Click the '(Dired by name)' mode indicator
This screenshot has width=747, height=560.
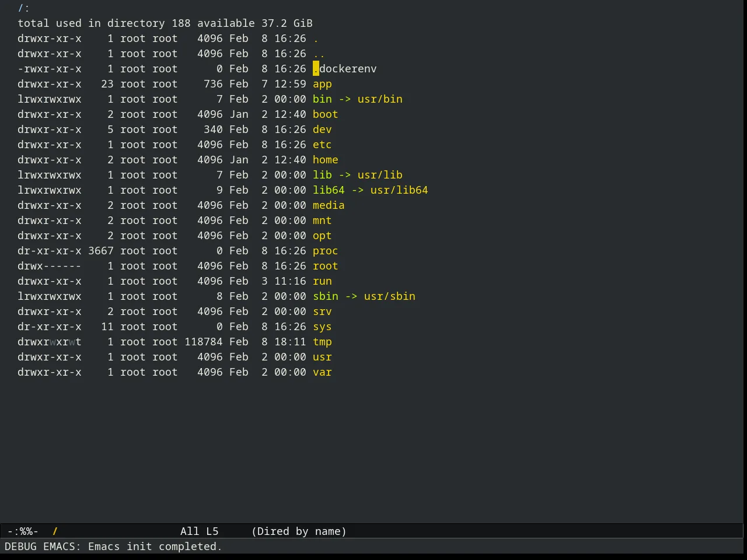[x=299, y=531]
